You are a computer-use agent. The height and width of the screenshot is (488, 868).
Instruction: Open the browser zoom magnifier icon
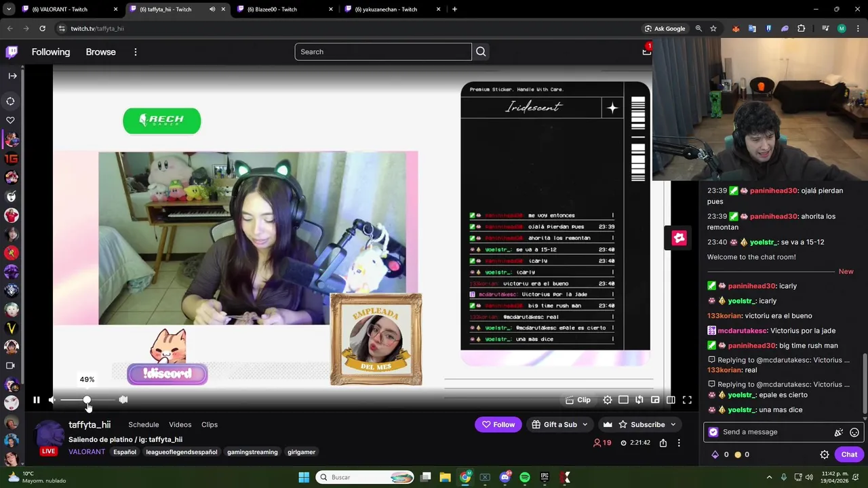(698, 28)
